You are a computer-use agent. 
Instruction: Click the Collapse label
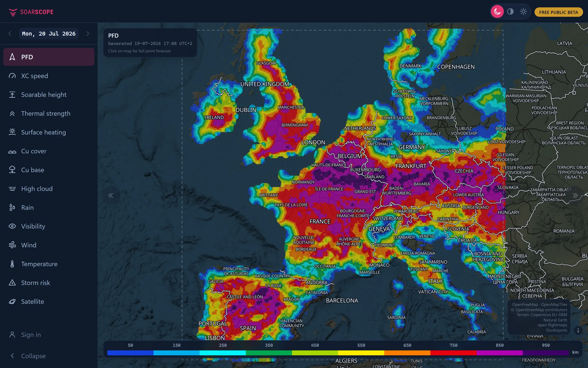tap(33, 356)
